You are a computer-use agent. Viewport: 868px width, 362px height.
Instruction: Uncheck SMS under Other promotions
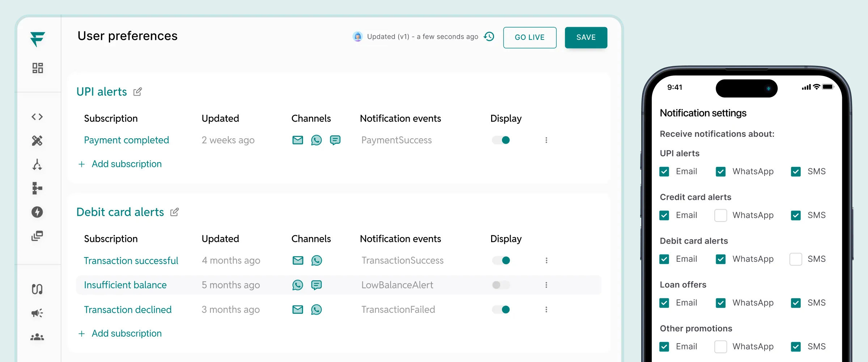coord(796,347)
